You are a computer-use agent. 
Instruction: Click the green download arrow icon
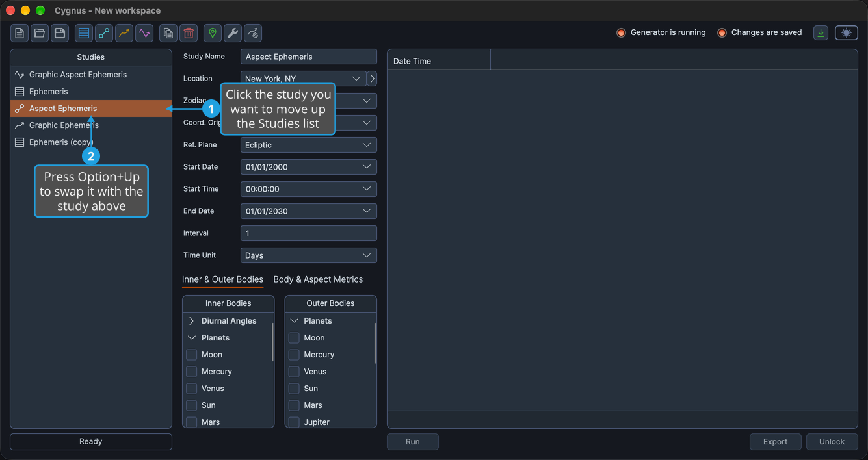(821, 32)
